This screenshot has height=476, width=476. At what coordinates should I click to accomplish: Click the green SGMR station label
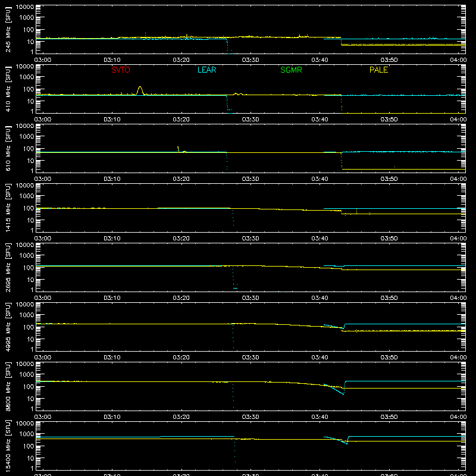(x=291, y=70)
